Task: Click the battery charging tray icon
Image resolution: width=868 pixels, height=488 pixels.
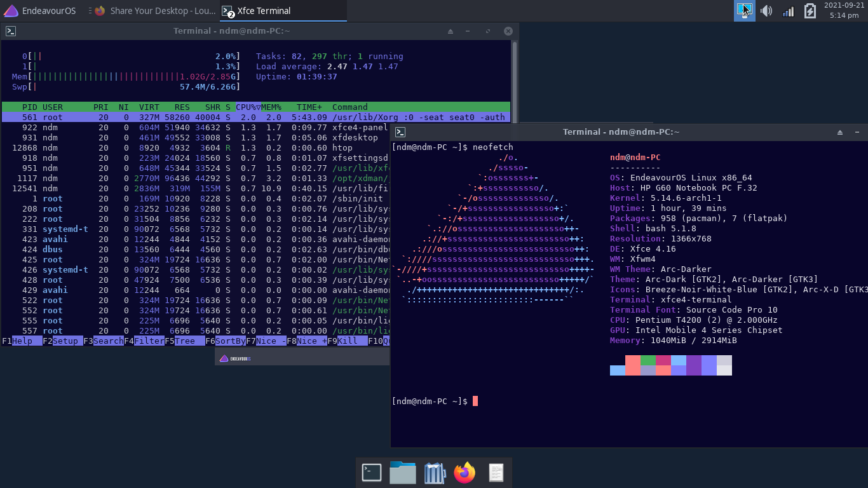Action: 810,11
